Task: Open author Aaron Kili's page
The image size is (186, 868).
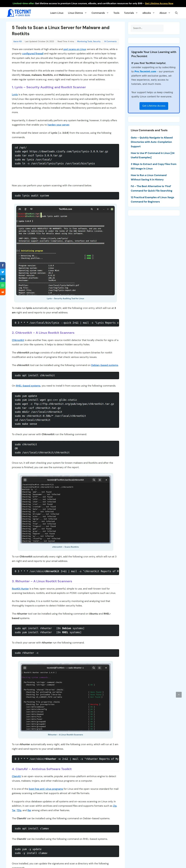Action: tap(18, 41)
